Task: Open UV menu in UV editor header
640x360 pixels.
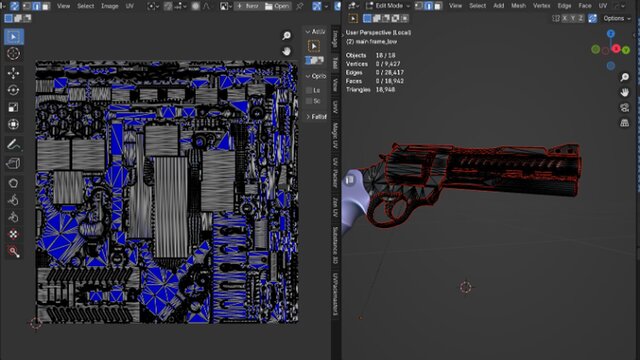Action: click(129, 6)
